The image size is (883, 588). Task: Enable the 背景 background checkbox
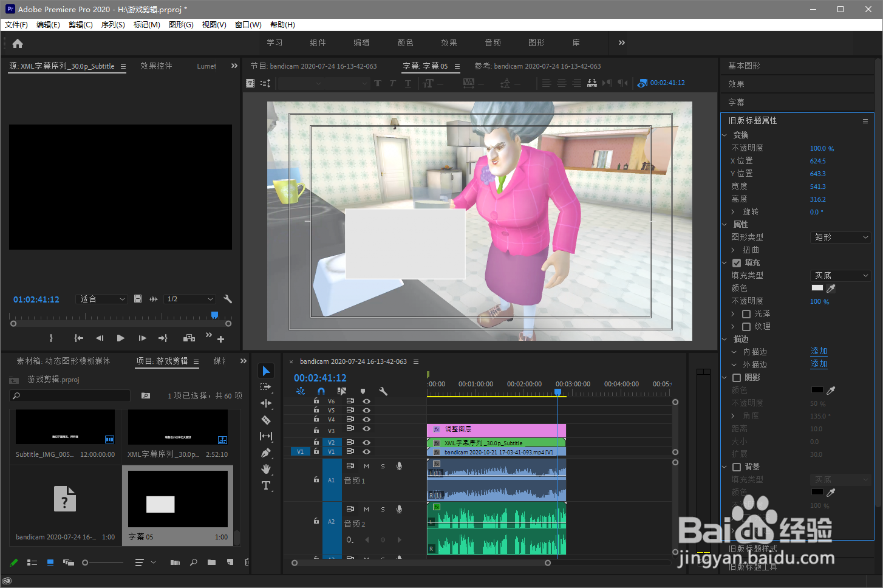click(737, 467)
